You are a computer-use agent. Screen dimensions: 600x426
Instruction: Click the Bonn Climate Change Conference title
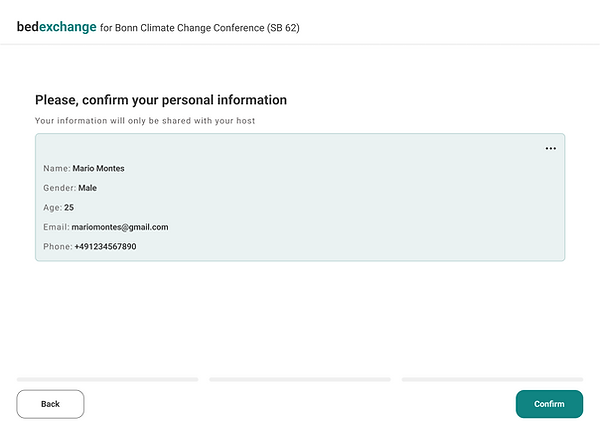point(200,28)
